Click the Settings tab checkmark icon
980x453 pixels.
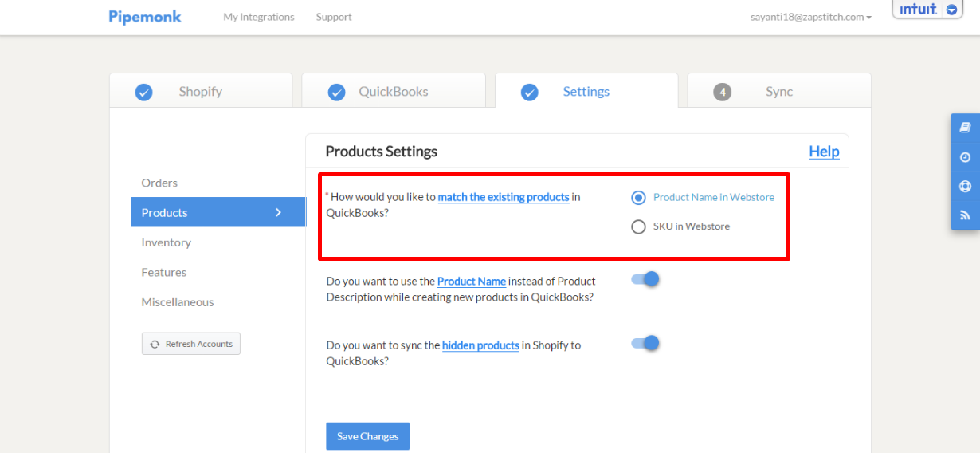(x=530, y=93)
